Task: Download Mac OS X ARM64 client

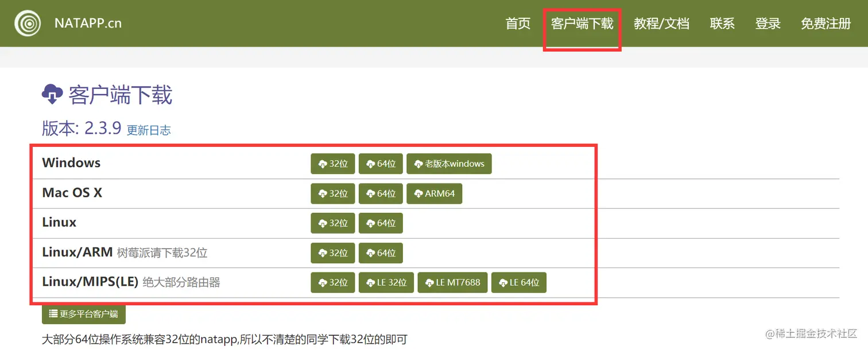Action: [x=435, y=193]
